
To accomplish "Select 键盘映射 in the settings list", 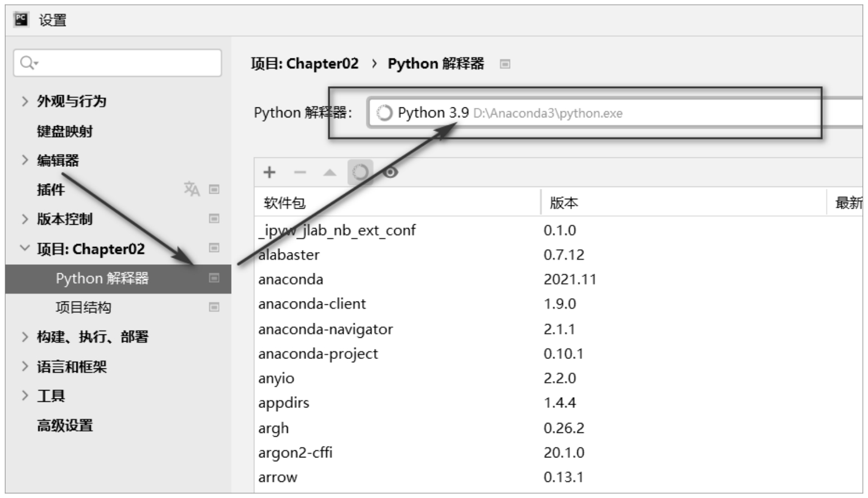I will (x=65, y=131).
